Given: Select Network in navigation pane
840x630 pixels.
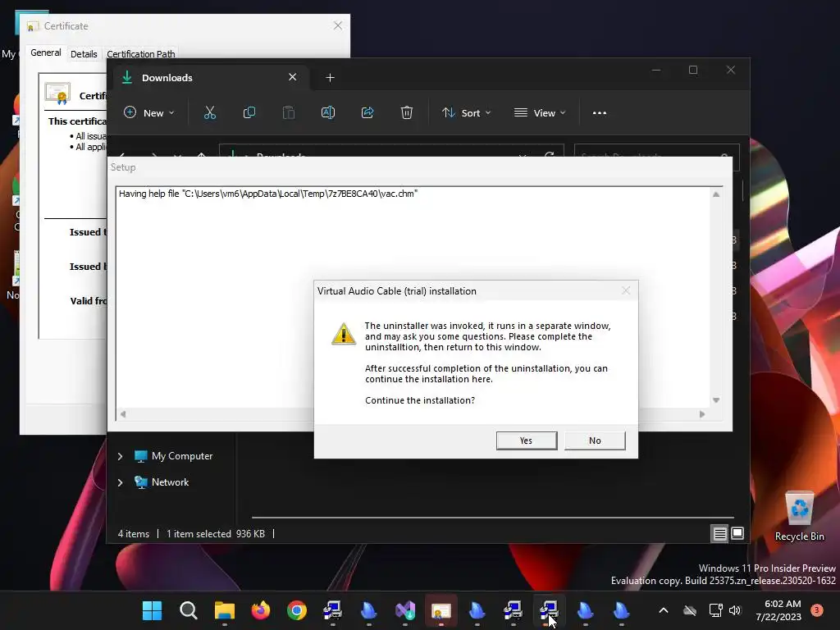Looking at the screenshot, I should pyautogui.click(x=162, y=482).
